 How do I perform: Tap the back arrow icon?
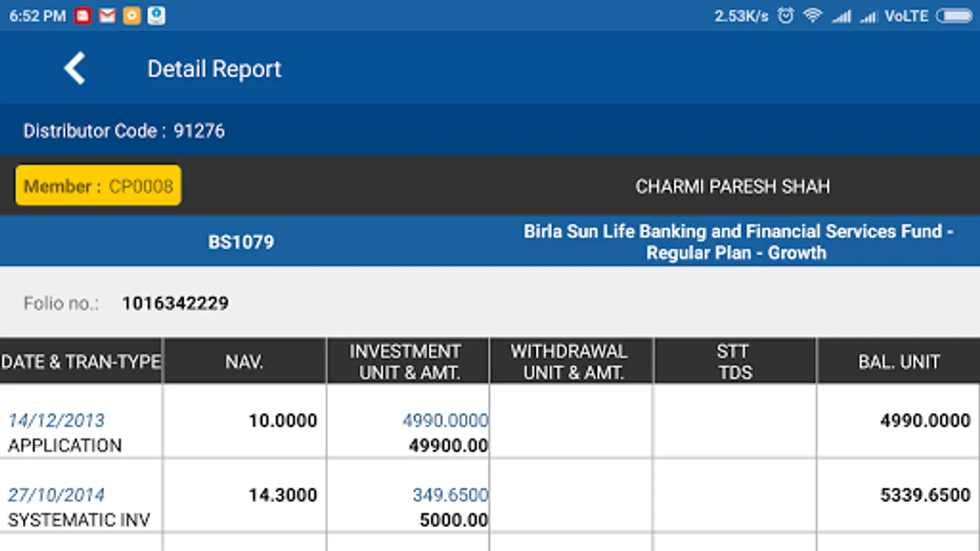75,68
